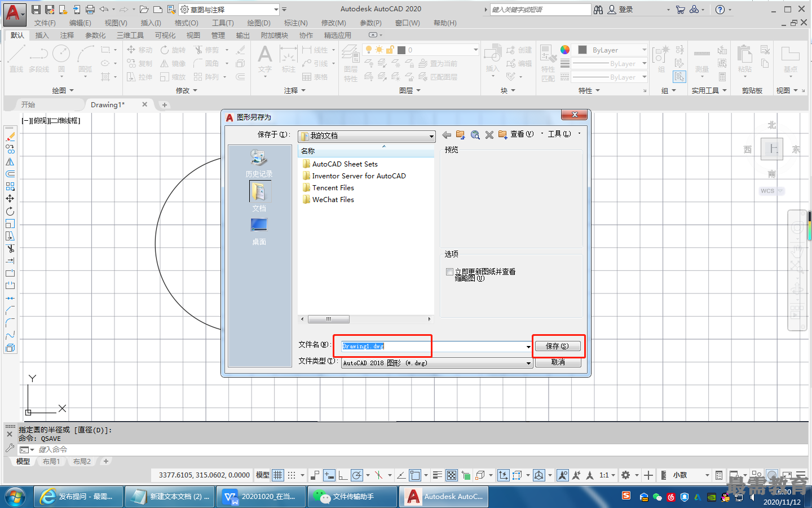Open the 文件传输助手 WeChat taskbar item
The image size is (812, 508).
(352, 497)
